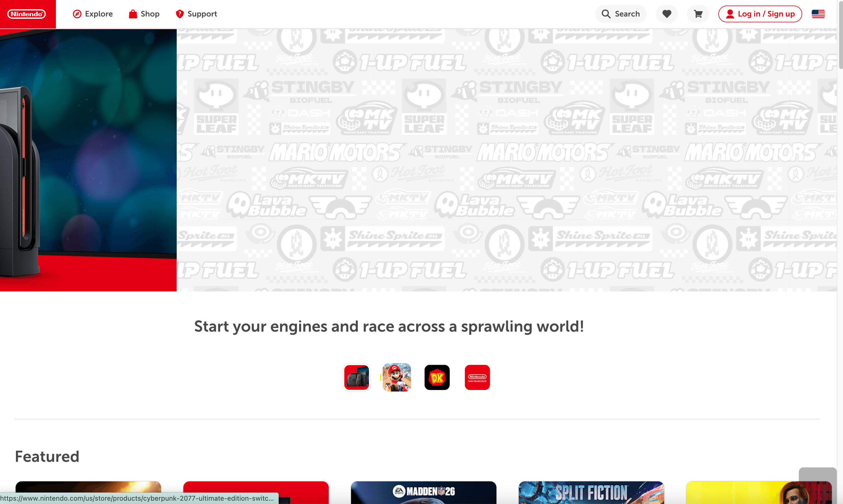Open the Support menu
The height and width of the screenshot is (504, 843).
196,14
